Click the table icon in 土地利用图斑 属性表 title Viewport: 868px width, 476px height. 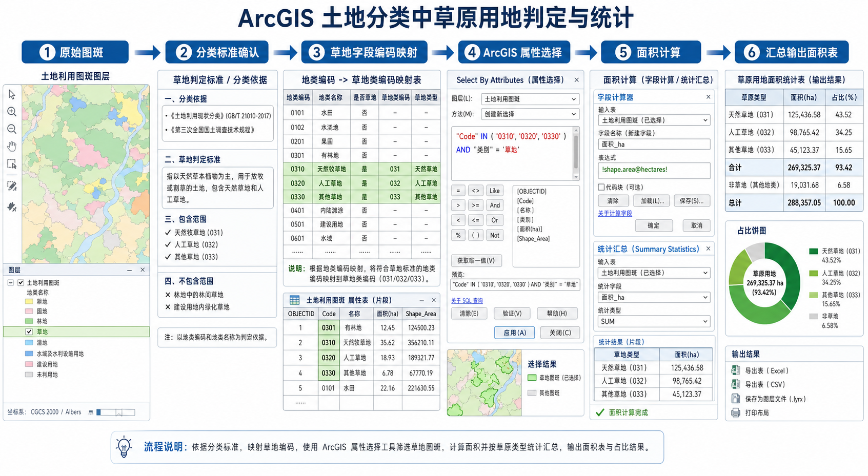coord(295,300)
